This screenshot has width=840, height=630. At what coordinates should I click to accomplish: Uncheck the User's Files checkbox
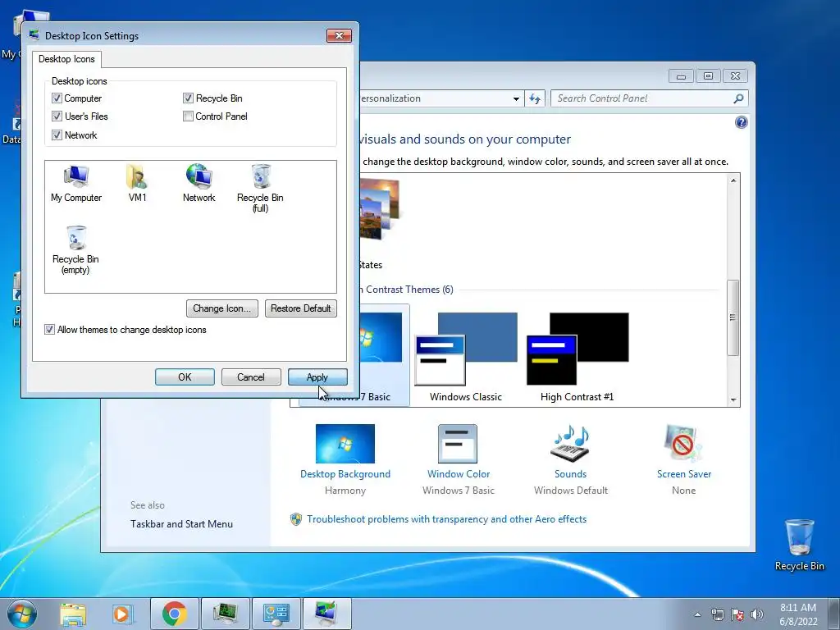point(57,116)
